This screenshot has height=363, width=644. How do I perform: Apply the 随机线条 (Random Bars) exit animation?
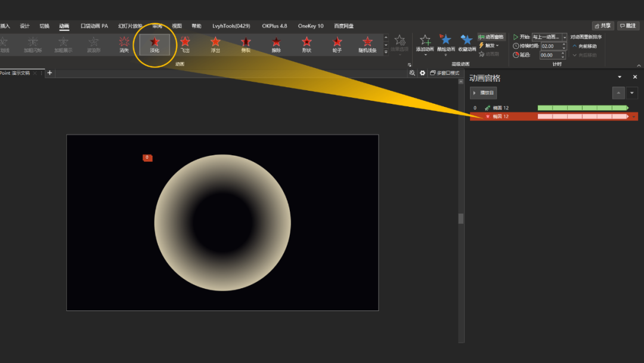(367, 44)
